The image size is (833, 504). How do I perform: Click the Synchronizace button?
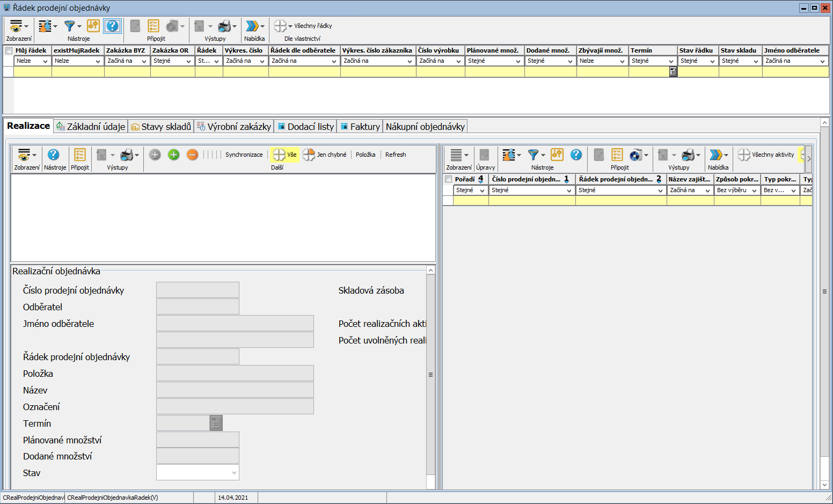point(244,155)
